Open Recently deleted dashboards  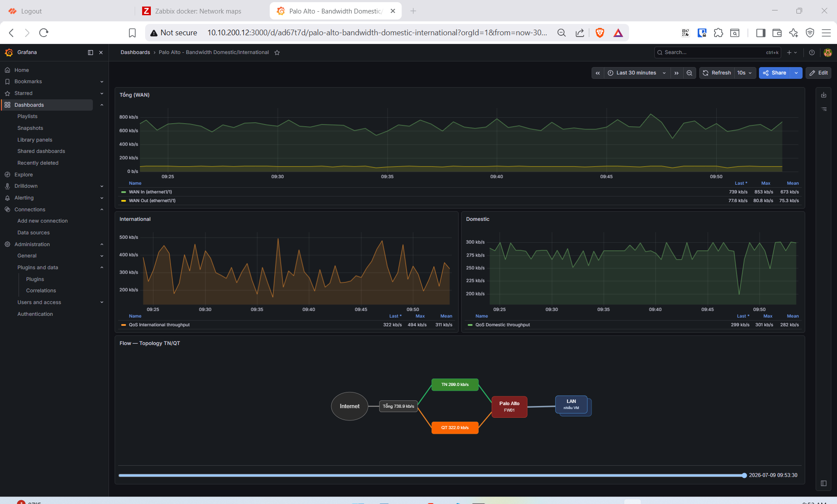[38, 163]
